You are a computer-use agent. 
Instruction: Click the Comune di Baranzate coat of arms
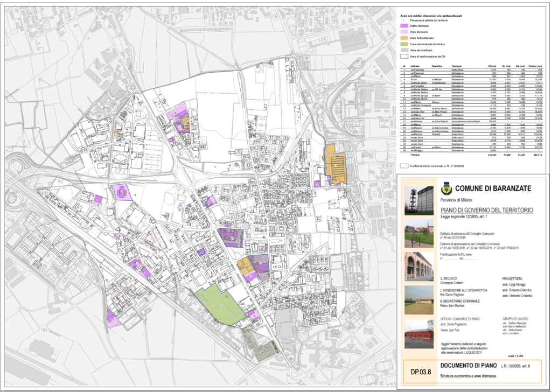pyautogui.click(x=445, y=190)
